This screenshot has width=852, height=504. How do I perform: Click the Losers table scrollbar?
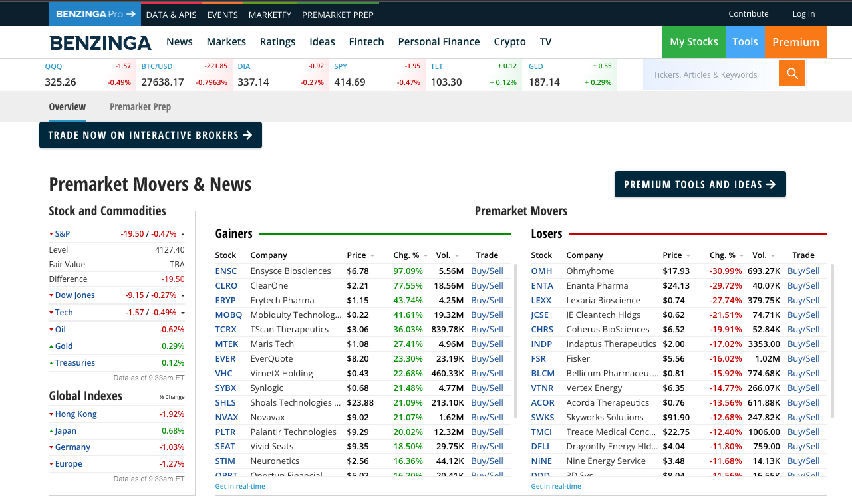tap(831, 341)
